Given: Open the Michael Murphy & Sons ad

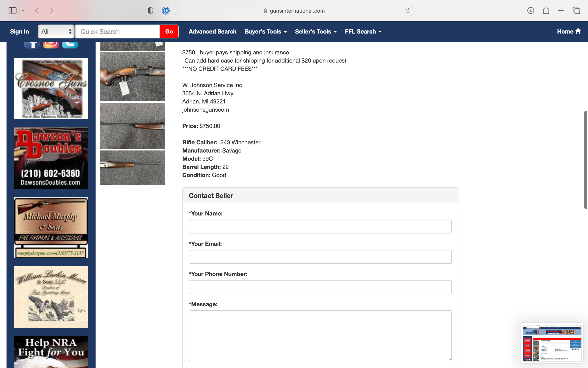Looking at the screenshot, I should tap(51, 228).
